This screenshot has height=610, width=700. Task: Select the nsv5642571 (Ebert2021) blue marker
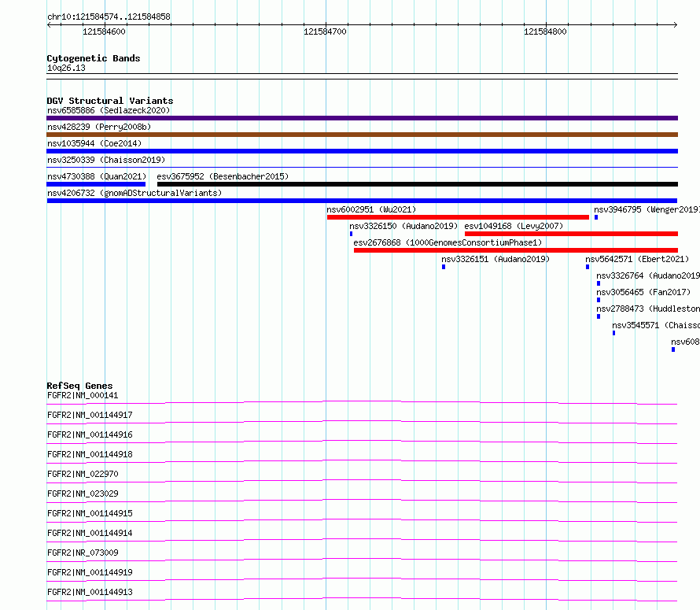588,267
